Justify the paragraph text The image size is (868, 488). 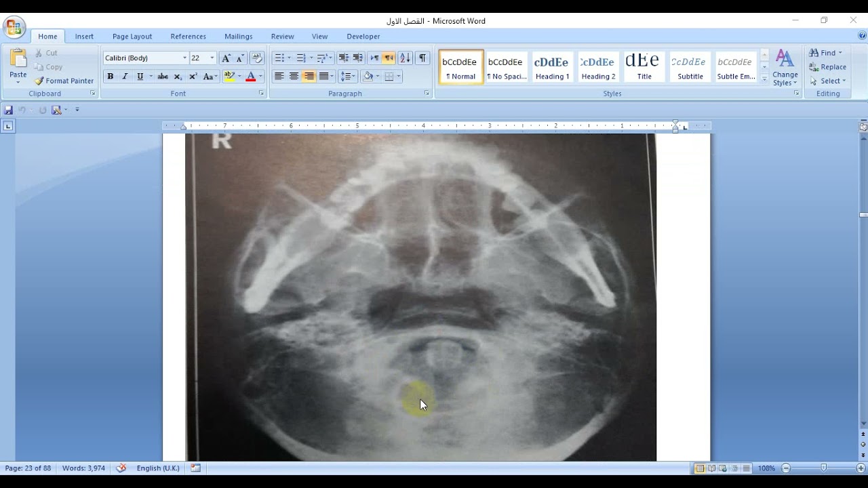point(324,77)
